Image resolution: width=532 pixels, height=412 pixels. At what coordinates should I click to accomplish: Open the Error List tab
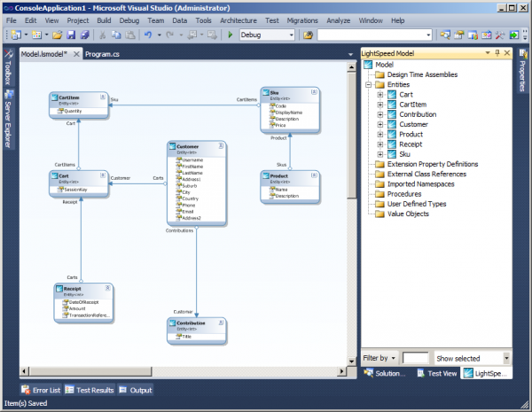pos(41,390)
